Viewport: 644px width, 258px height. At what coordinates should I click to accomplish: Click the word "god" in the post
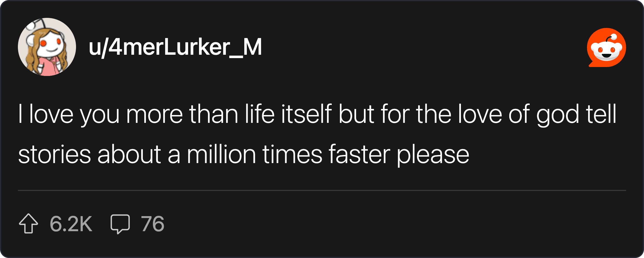558,114
